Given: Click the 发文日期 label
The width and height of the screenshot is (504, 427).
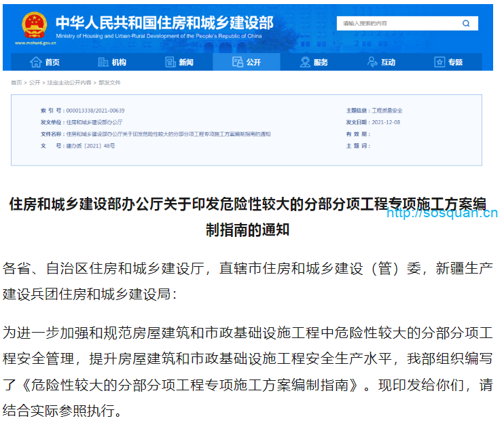Looking at the screenshot, I should coord(357,122).
